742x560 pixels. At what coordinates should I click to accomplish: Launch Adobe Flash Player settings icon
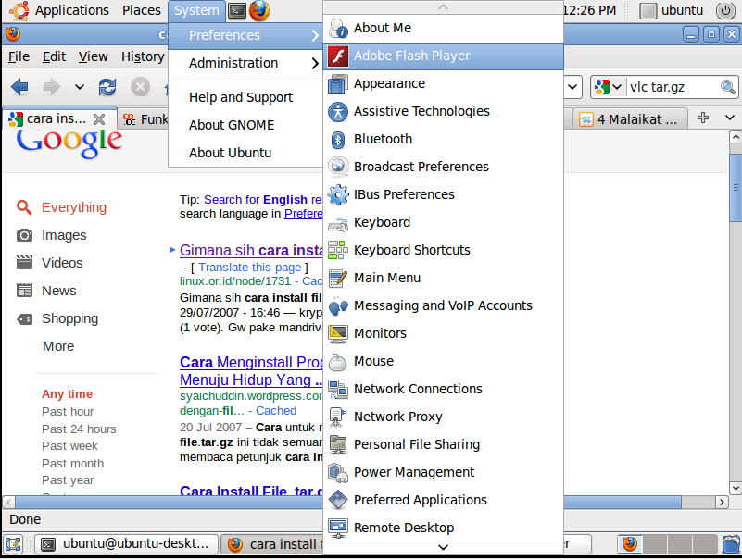tap(338, 56)
